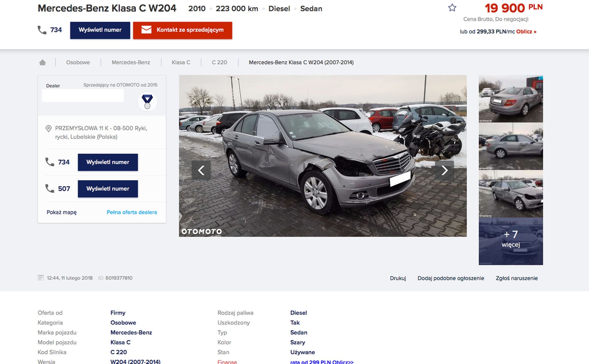Click the location pin icon
The height and width of the screenshot is (364, 589).
click(x=49, y=128)
